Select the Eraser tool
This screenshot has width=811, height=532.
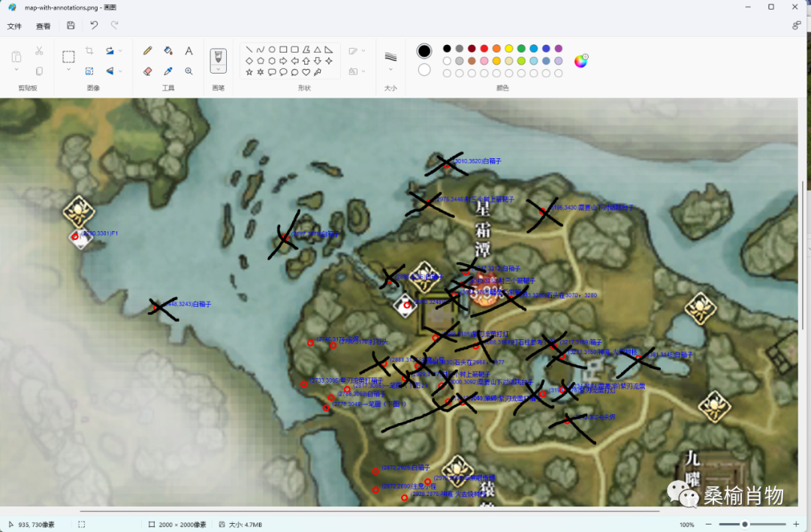(147, 71)
